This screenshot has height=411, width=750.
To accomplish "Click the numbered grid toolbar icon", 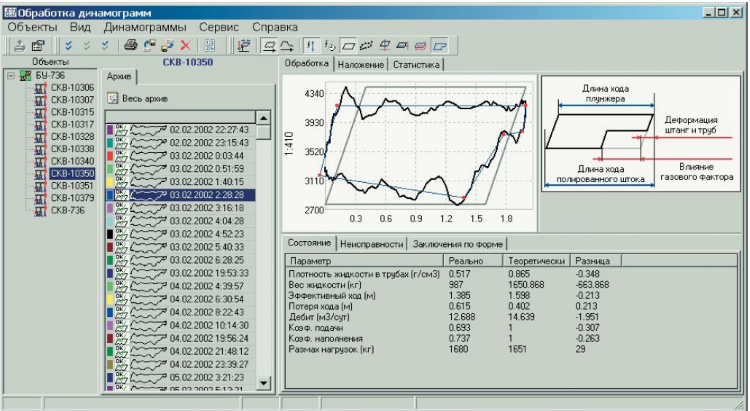I will [210, 45].
